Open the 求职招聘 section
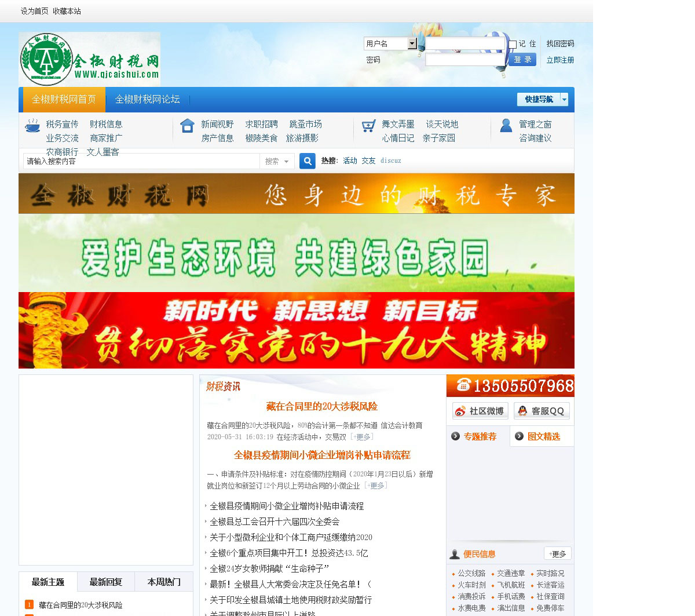 261,124
